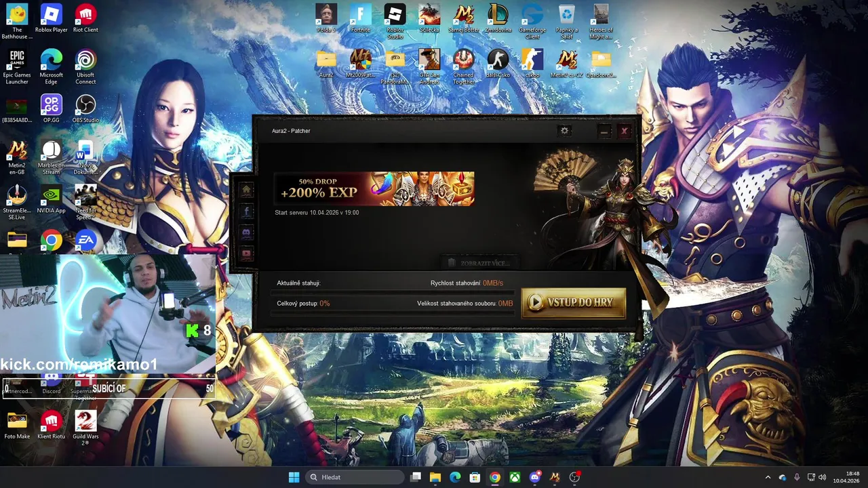The height and width of the screenshot is (488, 868).
Task: Open the Epic Games Launcher shortcut
Action: coord(17,67)
